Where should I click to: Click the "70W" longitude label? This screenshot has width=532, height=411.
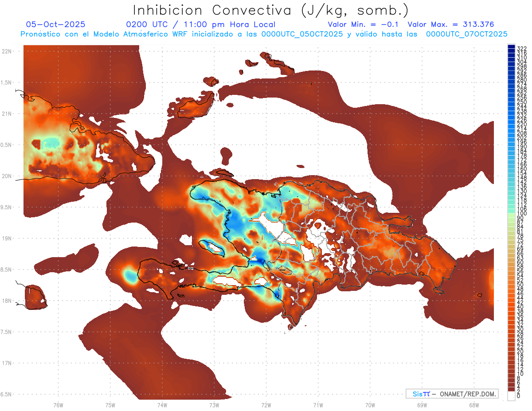(x=370, y=405)
